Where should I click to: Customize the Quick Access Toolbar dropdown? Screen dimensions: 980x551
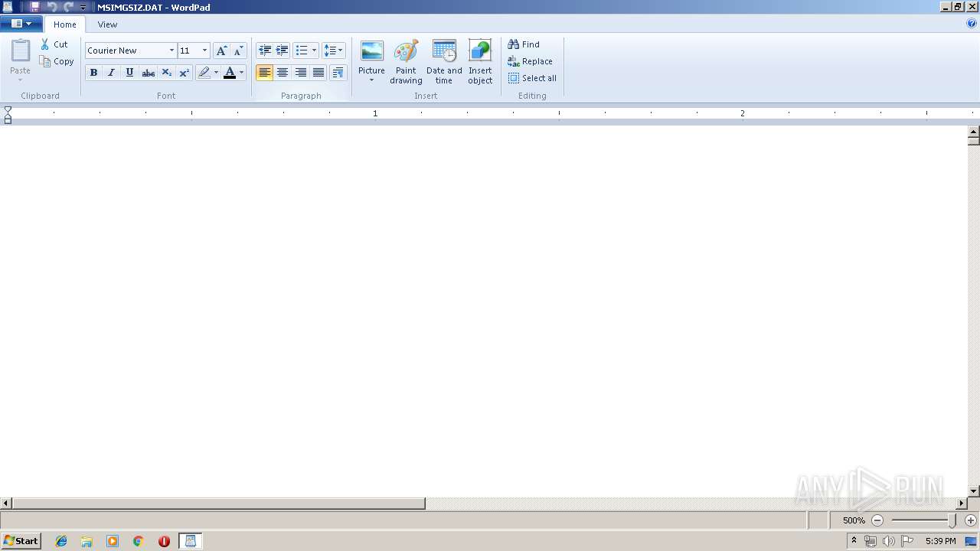83,7
